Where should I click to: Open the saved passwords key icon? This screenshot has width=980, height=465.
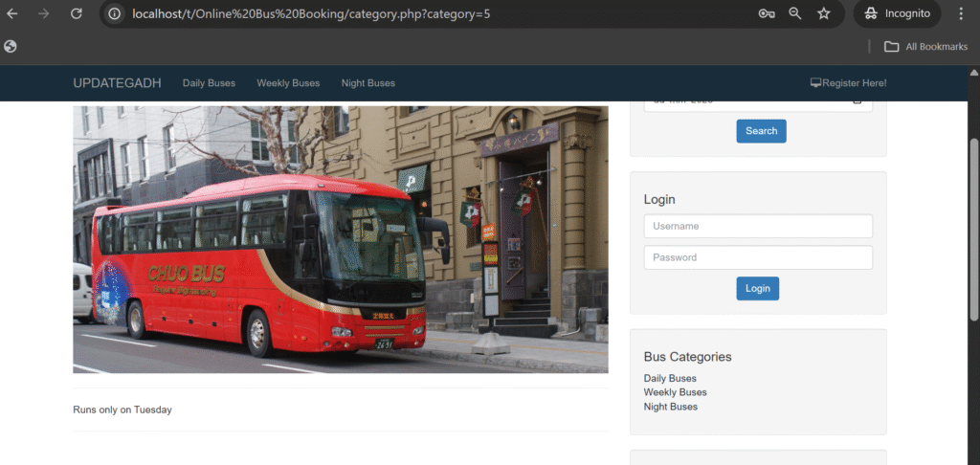tap(767, 13)
